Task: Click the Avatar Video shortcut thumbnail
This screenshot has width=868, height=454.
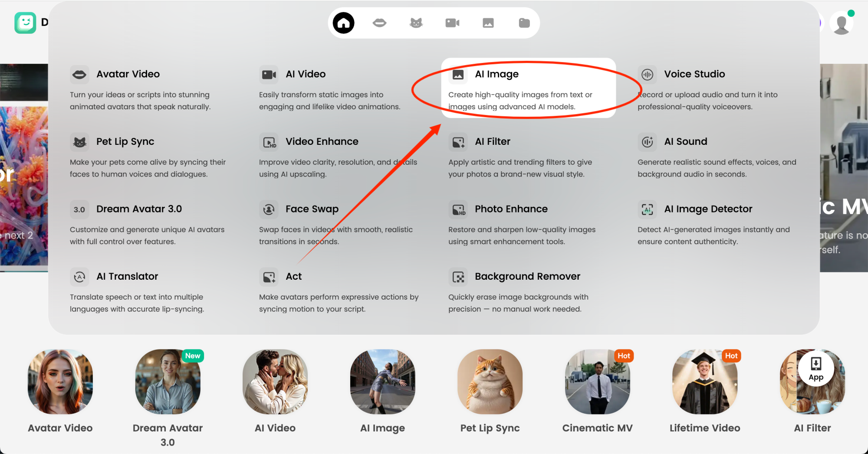Action: pos(60,382)
